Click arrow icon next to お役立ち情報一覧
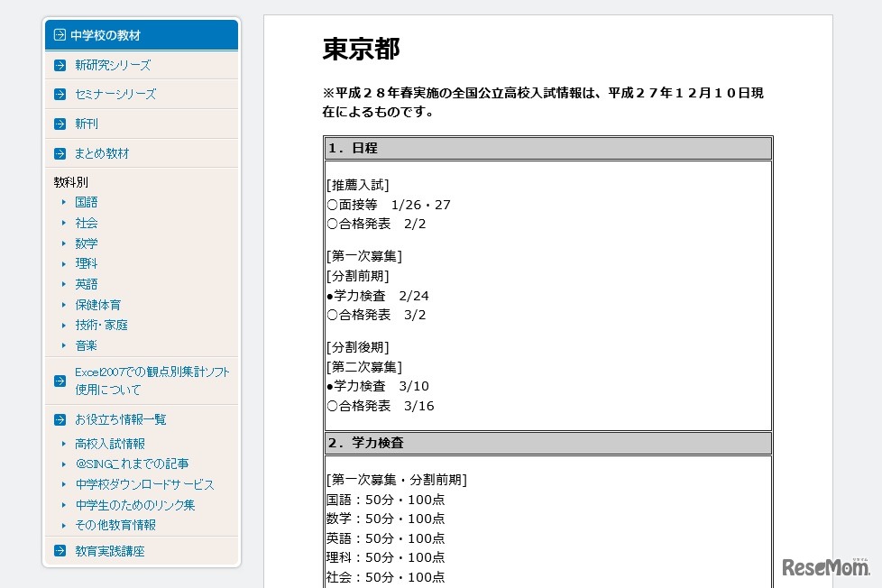 [60, 419]
